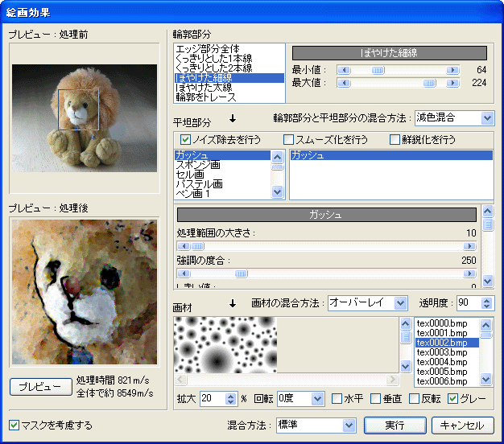Toggle ノイズ除去を行う checkbox

185,140
